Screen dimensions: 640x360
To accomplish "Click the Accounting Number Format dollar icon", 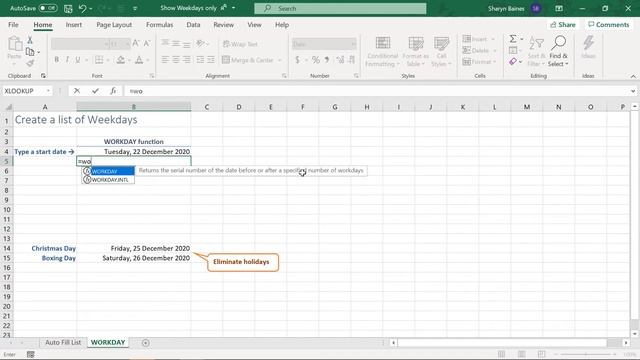I will click(297, 60).
